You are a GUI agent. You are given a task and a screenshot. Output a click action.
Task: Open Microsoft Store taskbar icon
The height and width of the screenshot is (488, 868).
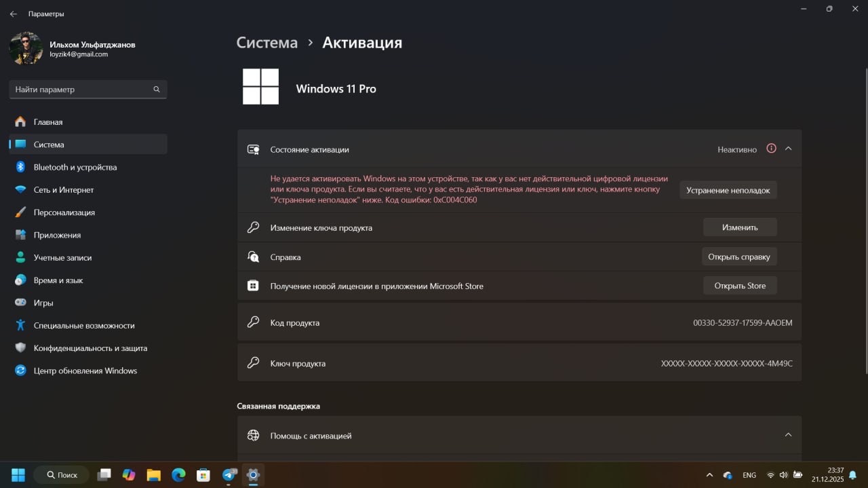[203, 475]
